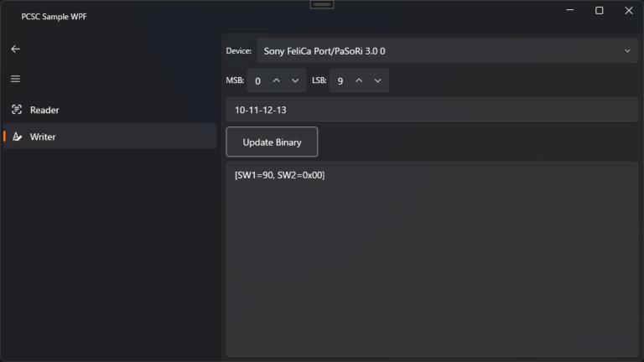Click the SW1/SW2 result output area

pos(432,260)
